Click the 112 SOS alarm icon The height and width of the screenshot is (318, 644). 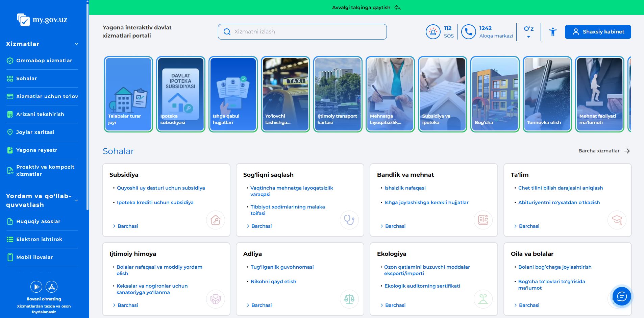coord(433,32)
